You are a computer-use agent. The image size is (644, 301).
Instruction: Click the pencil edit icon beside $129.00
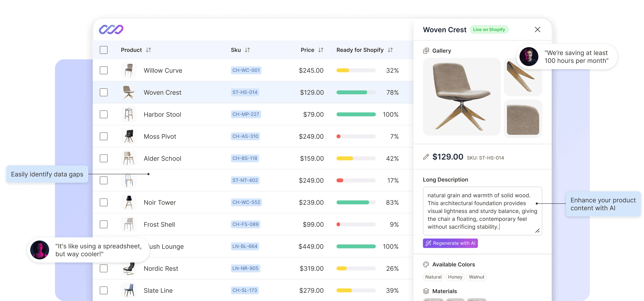click(426, 157)
